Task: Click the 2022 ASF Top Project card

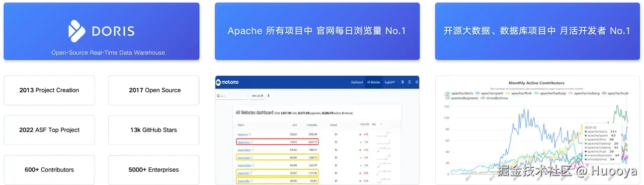Action: tap(49, 130)
